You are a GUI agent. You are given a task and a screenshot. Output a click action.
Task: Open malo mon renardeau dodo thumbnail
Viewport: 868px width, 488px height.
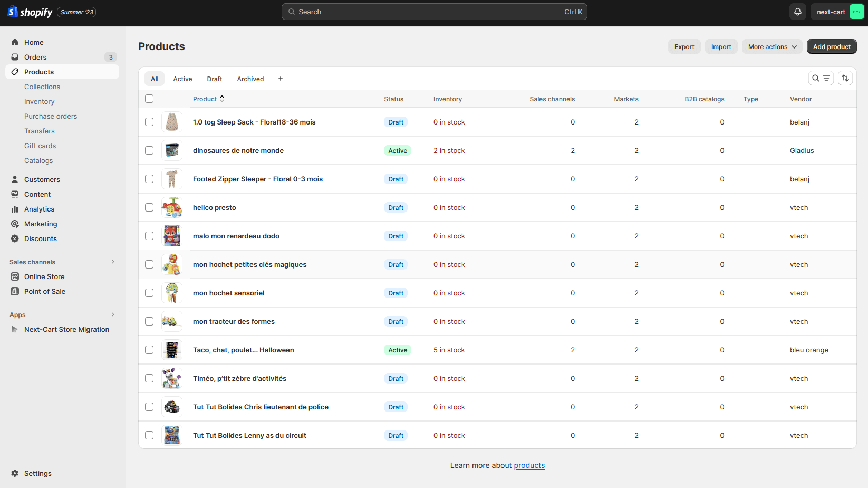coord(172,236)
